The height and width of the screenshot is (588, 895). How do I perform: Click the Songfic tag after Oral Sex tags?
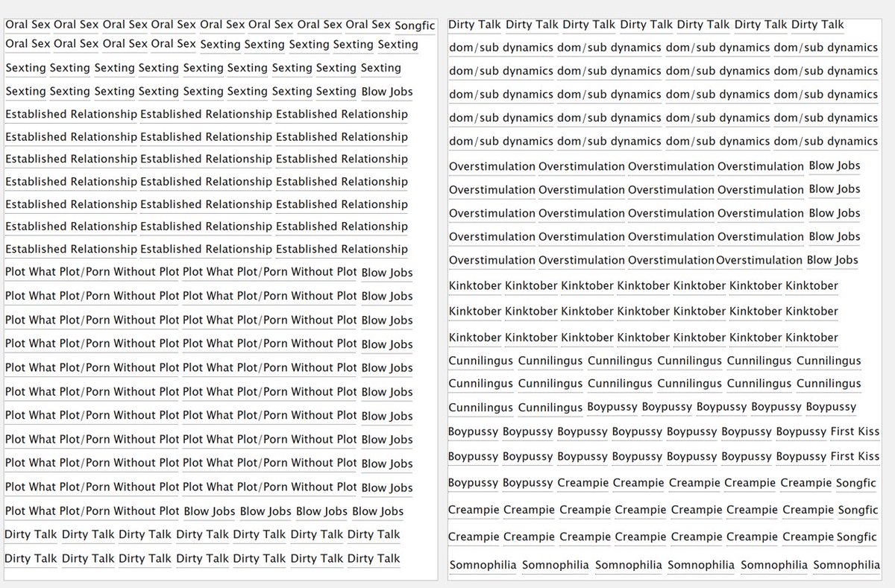415,26
